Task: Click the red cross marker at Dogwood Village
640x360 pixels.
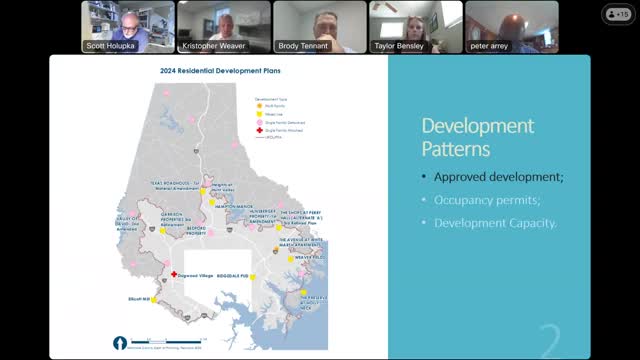Action: pyautogui.click(x=174, y=274)
